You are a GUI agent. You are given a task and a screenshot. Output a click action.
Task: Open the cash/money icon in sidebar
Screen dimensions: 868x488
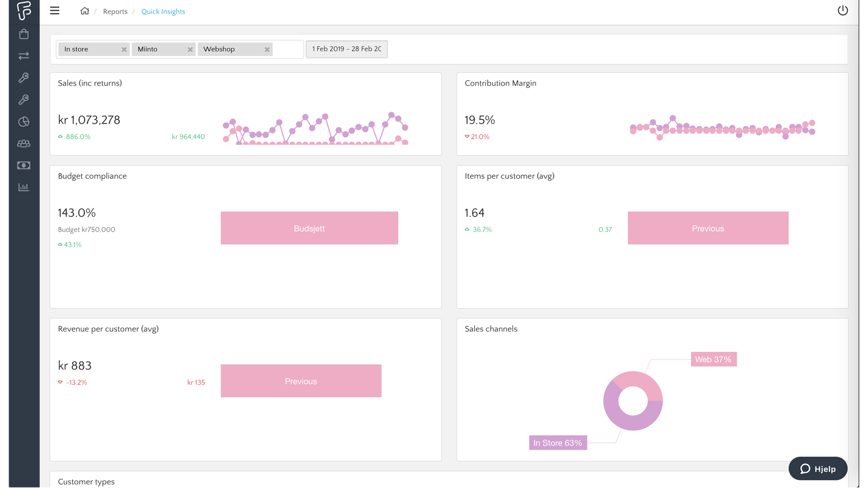(23, 165)
